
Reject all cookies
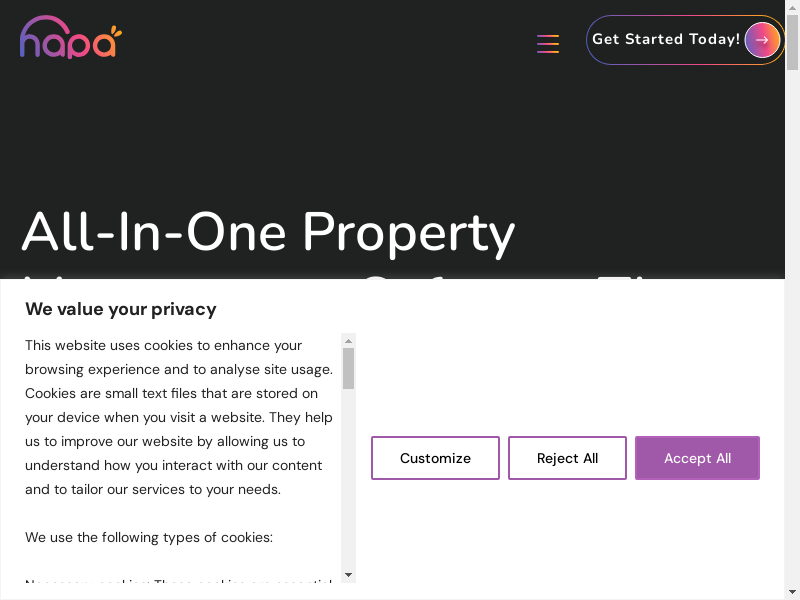pyautogui.click(x=567, y=458)
